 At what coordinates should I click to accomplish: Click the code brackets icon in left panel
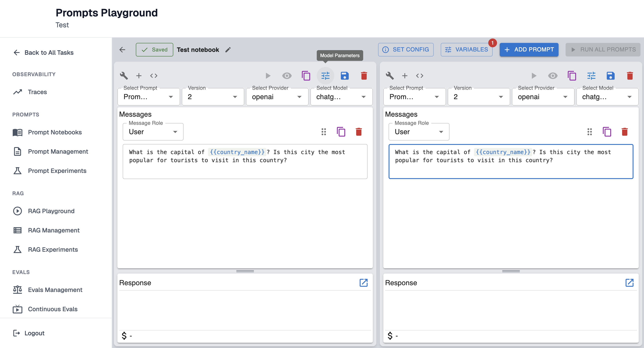[154, 76]
